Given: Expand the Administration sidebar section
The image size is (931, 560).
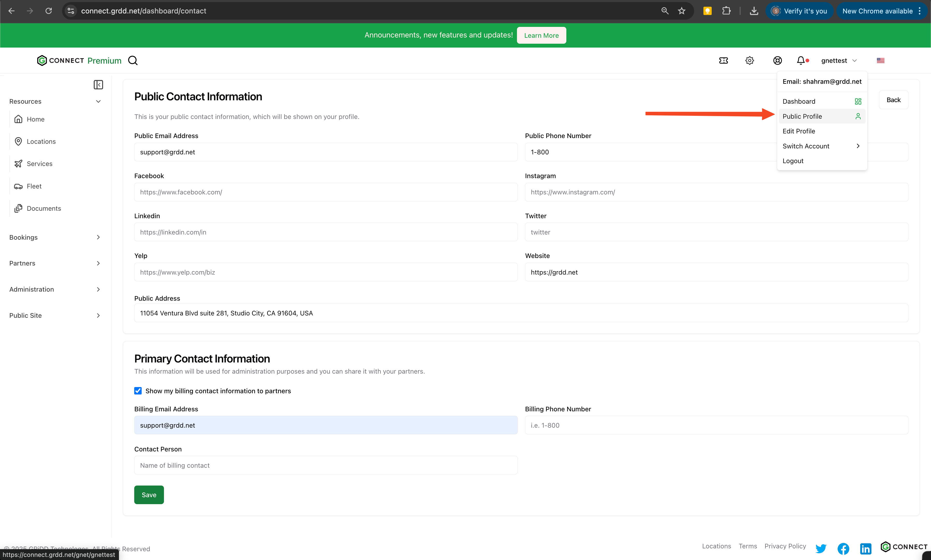Looking at the screenshot, I should [x=98, y=289].
